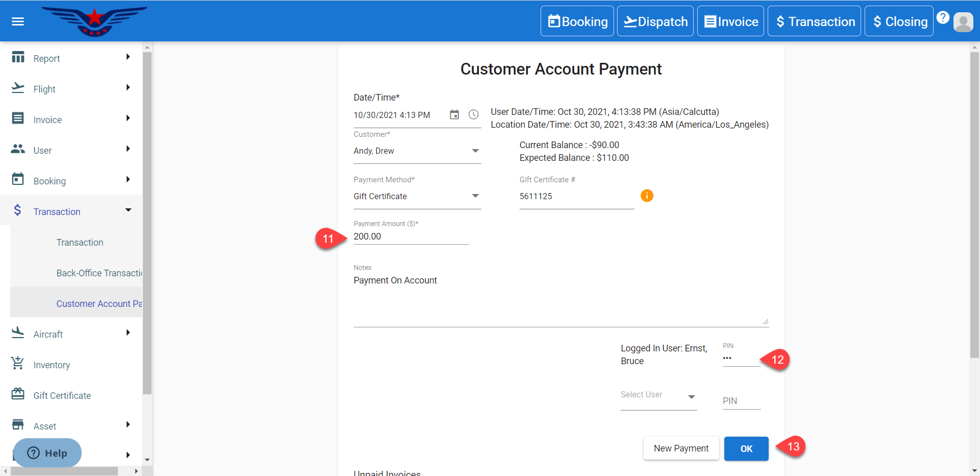This screenshot has height=476, width=980.
Task: Select Back-Office Transaction submenu item
Action: [99, 273]
